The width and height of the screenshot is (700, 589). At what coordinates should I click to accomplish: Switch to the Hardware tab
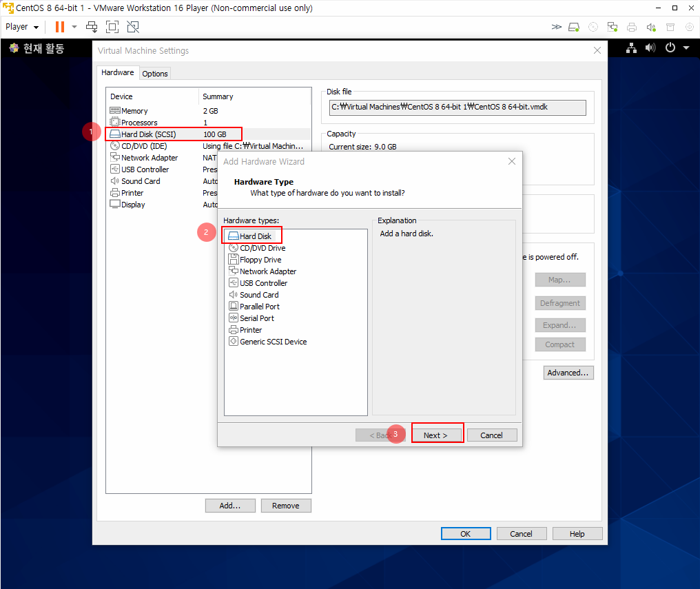click(117, 72)
